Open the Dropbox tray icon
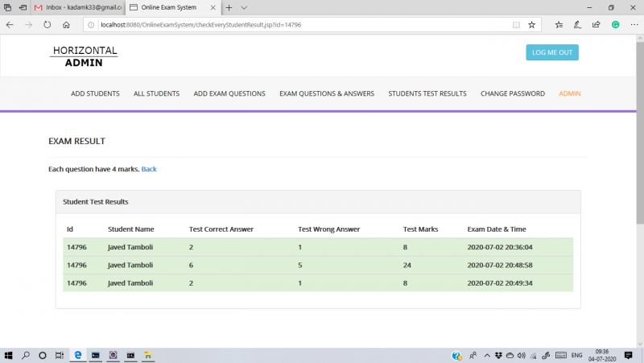The image size is (644, 363). (498, 356)
